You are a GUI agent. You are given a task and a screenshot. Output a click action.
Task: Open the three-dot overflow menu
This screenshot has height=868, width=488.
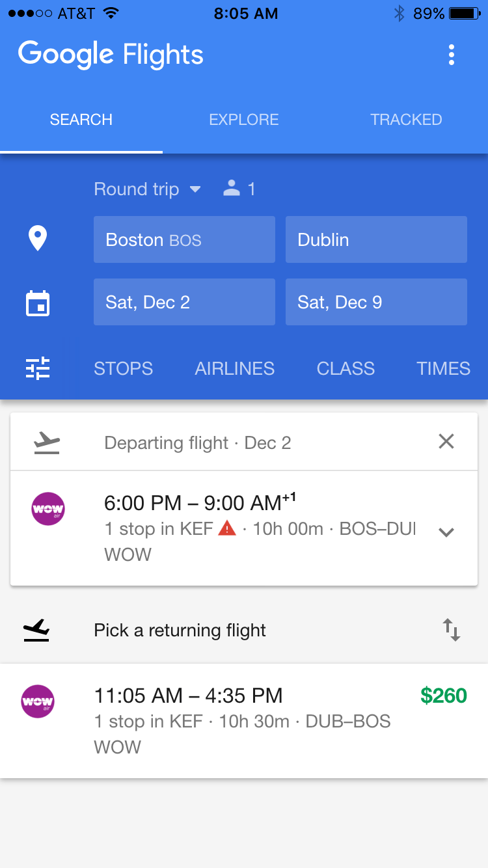(x=452, y=55)
